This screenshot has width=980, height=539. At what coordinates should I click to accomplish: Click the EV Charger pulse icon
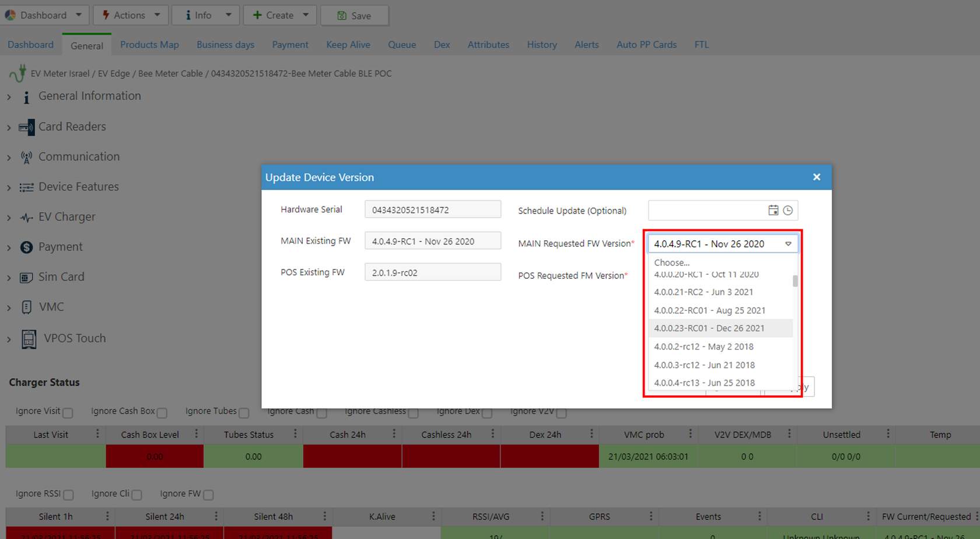click(26, 218)
